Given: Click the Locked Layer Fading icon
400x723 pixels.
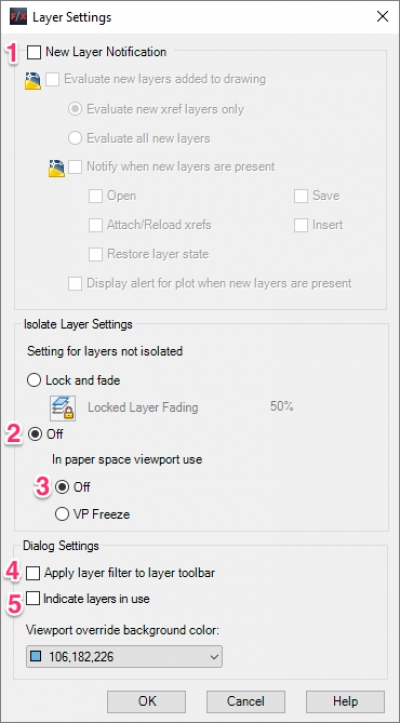Looking at the screenshot, I should [x=63, y=408].
